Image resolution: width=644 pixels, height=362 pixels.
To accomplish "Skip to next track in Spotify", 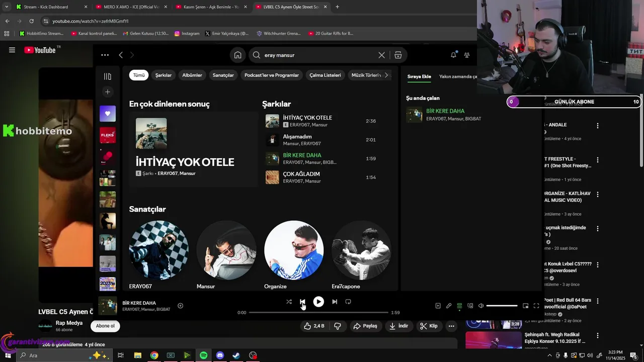I will click(x=335, y=302).
